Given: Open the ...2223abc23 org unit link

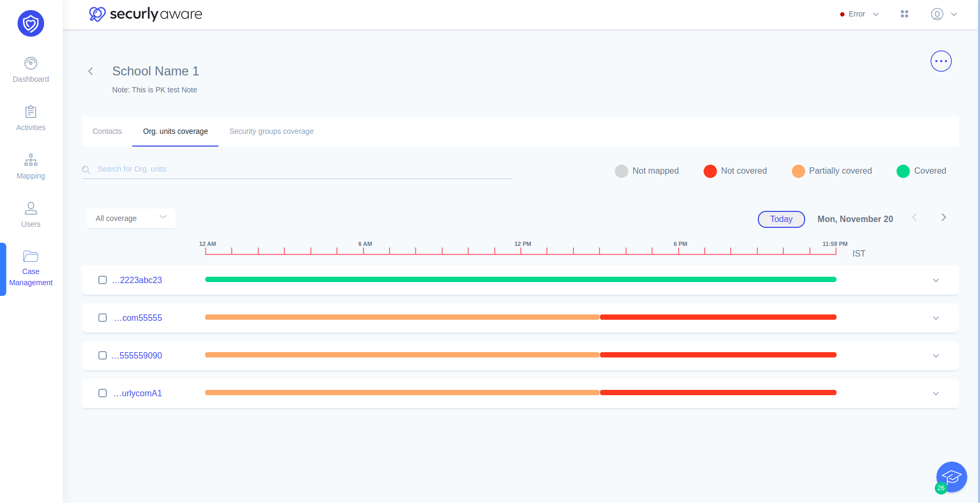Looking at the screenshot, I should tap(137, 280).
